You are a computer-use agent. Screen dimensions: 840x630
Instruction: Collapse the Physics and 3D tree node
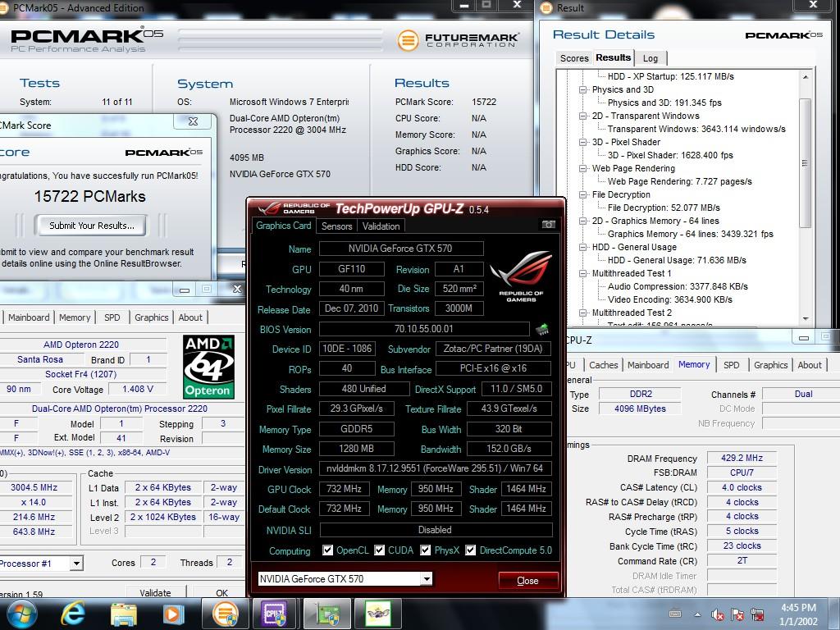[x=583, y=89]
